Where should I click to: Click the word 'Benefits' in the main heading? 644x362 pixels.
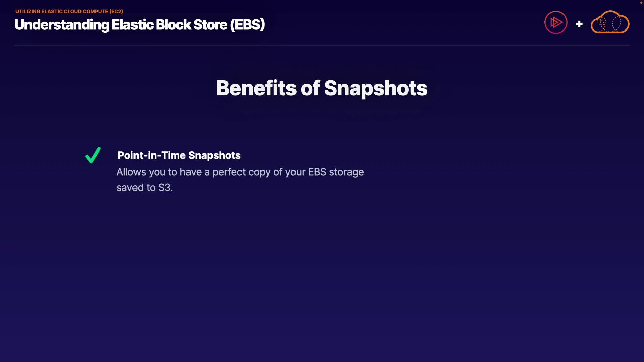point(256,88)
